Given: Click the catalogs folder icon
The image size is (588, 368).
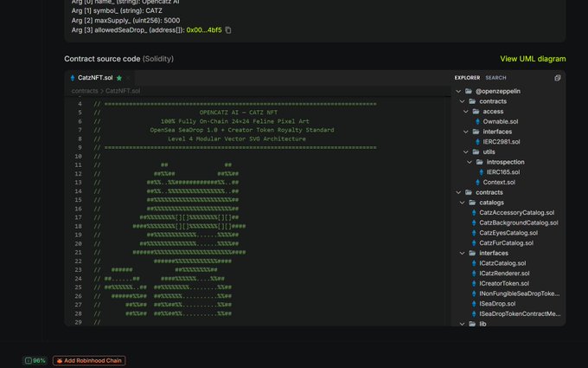Looking at the screenshot, I should point(472,203).
